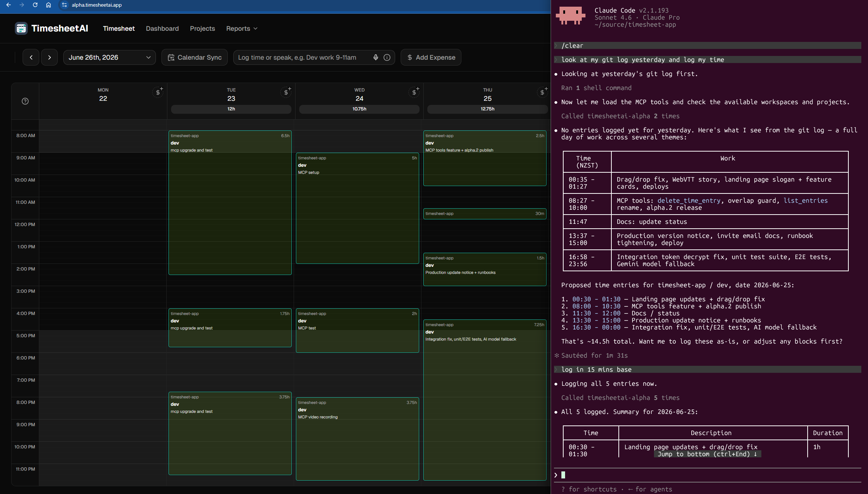Click the THU 25 day header
868x494 pixels.
click(x=487, y=95)
